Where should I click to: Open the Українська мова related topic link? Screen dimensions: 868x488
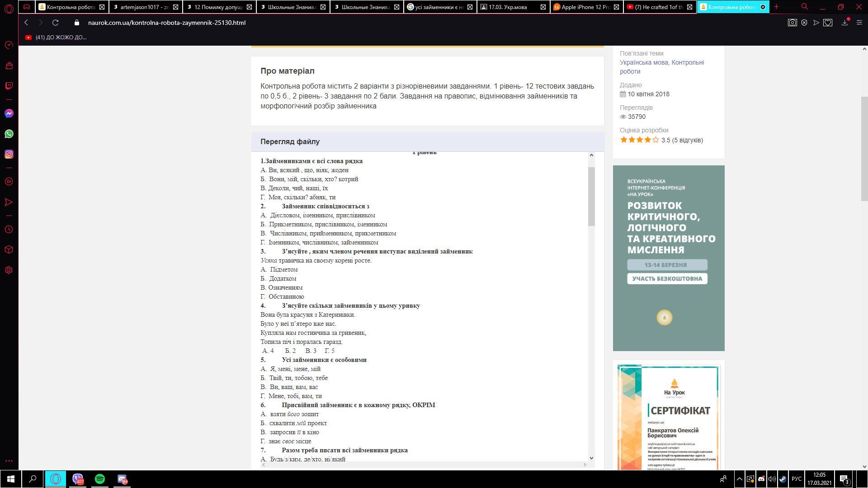[x=644, y=62]
